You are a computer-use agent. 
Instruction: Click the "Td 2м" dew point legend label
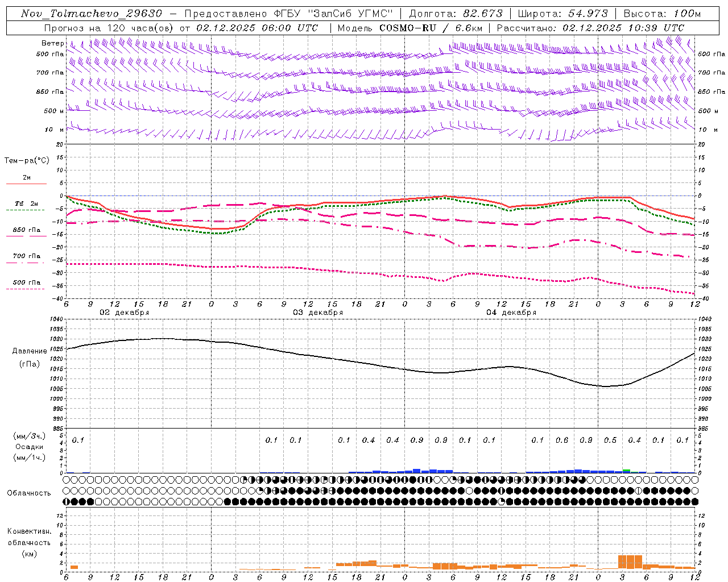coord(26,203)
